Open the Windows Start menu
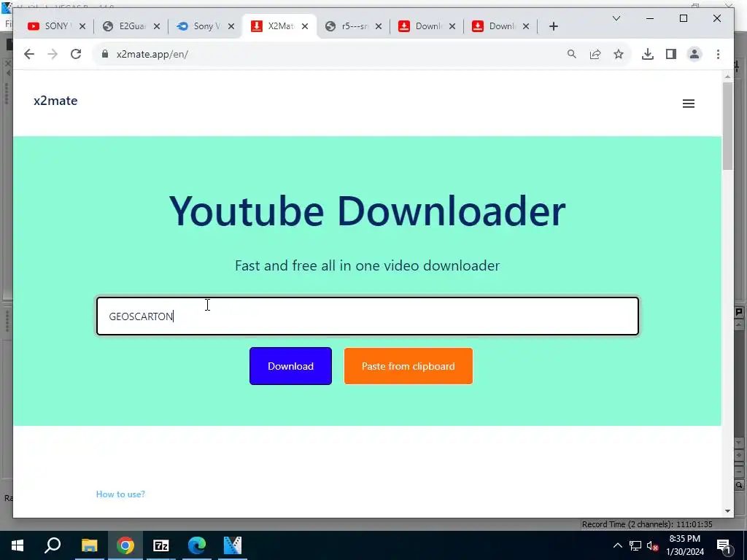 tap(18, 545)
